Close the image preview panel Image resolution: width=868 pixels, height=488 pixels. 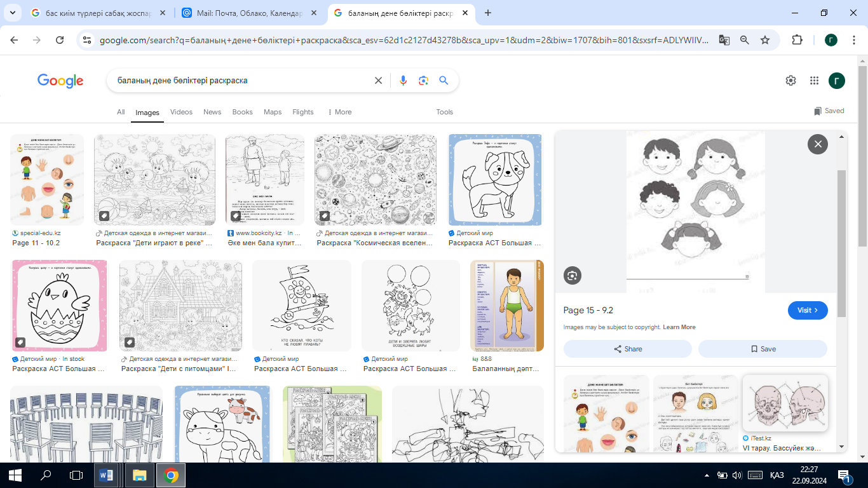pyautogui.click(x=818, y=144)
